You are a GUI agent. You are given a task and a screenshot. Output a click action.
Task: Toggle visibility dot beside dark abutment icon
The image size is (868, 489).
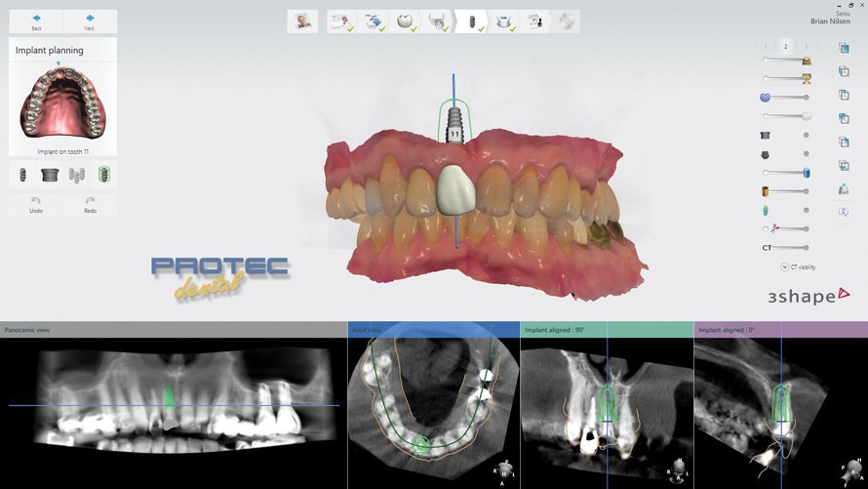click(x=806, y=154)
